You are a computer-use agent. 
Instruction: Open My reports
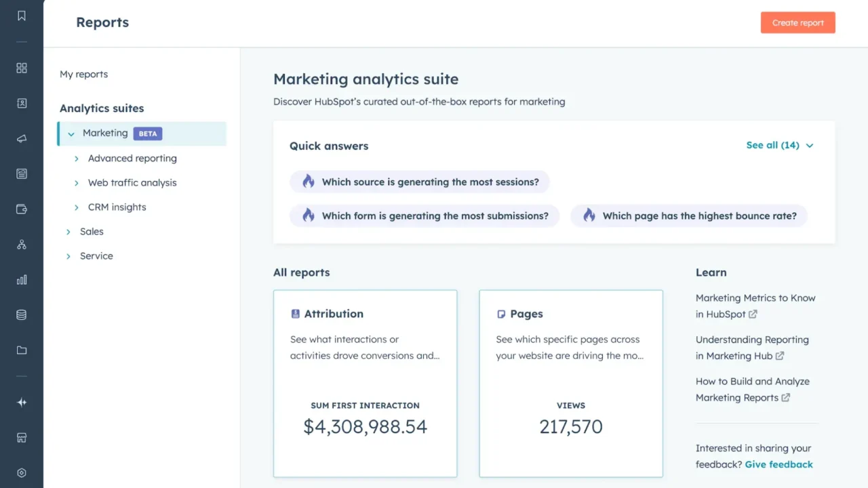point(83,74)
